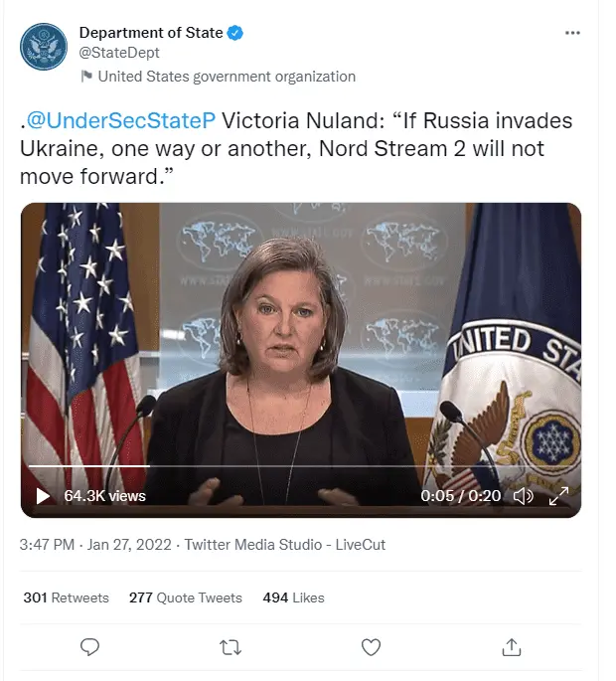Click the State Department seal avatar
Viewport: 616px width, 681px height.
coord(44,48)
